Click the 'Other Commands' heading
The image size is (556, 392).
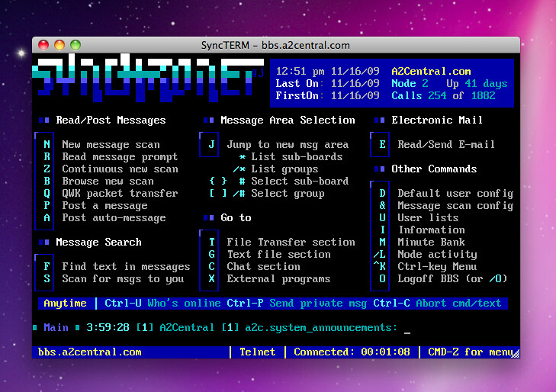[x=434, y=169]
